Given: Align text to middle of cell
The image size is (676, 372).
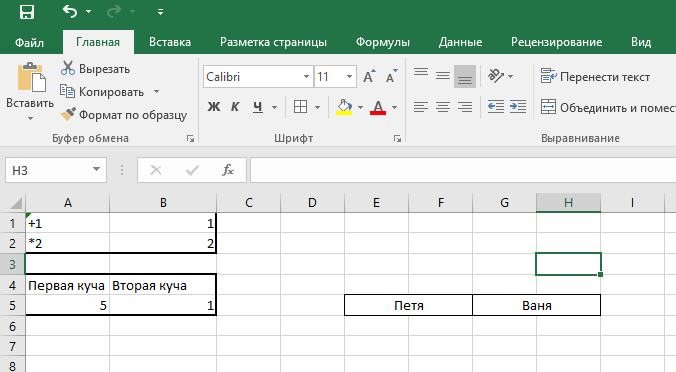Looking at the screenshot, I should click(443, 76).
